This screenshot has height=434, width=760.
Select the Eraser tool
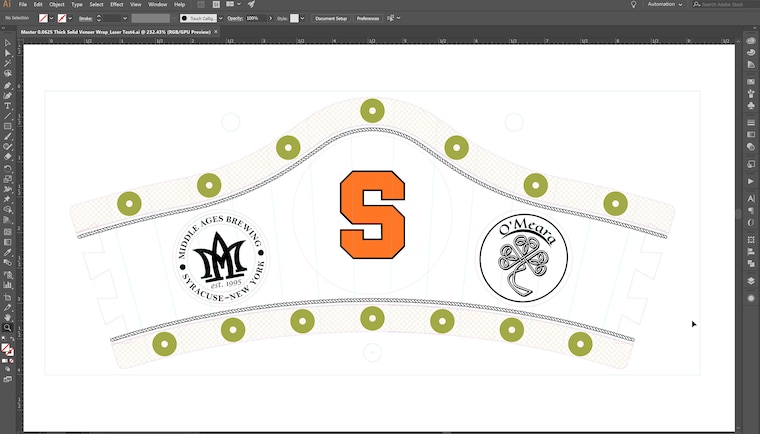click(7, 157)
